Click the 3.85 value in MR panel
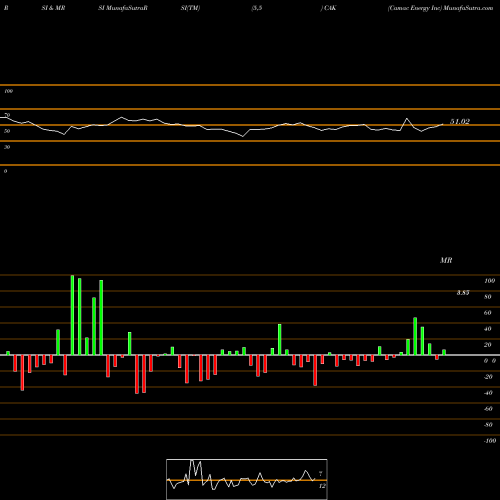500x500 pixels. [x=463, y=293]
